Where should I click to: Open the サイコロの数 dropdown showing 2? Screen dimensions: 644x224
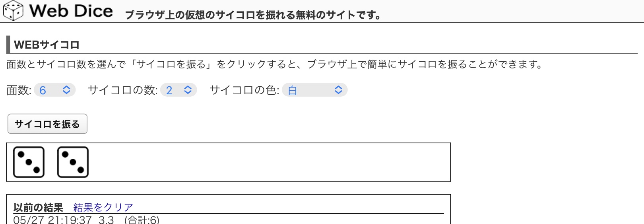(x=178, y=90)
